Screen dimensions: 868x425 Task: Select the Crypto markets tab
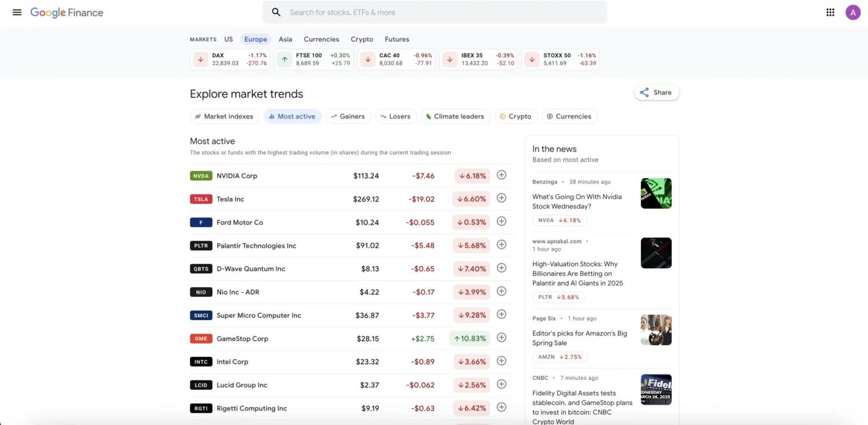click(362, 39)
